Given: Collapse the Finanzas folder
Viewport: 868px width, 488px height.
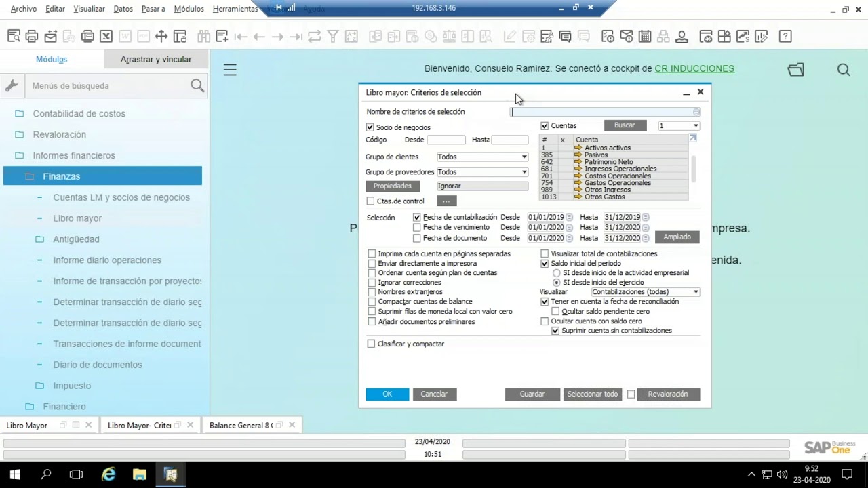Looking at the screenshot, I should pyautogui.click(x=30, y=176).
